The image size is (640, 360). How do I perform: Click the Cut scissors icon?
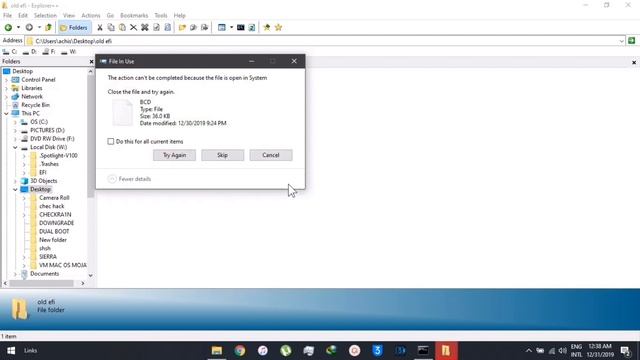tap(100, 27)
